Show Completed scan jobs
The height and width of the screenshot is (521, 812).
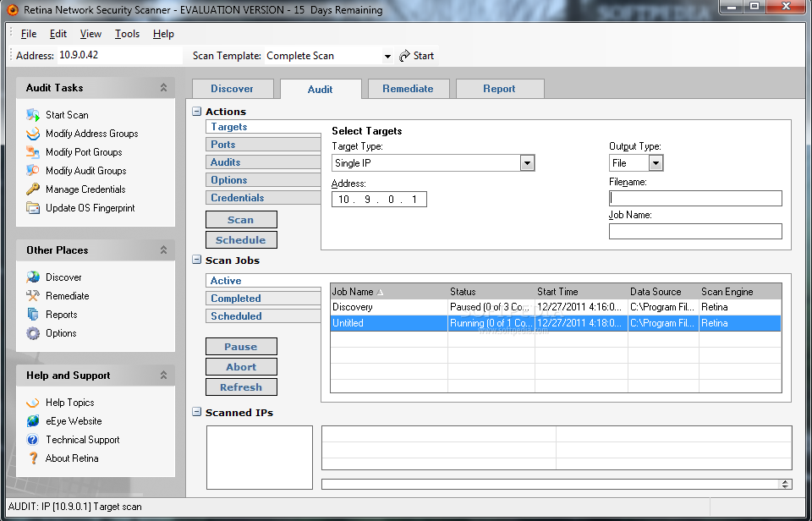pos(263,299)
